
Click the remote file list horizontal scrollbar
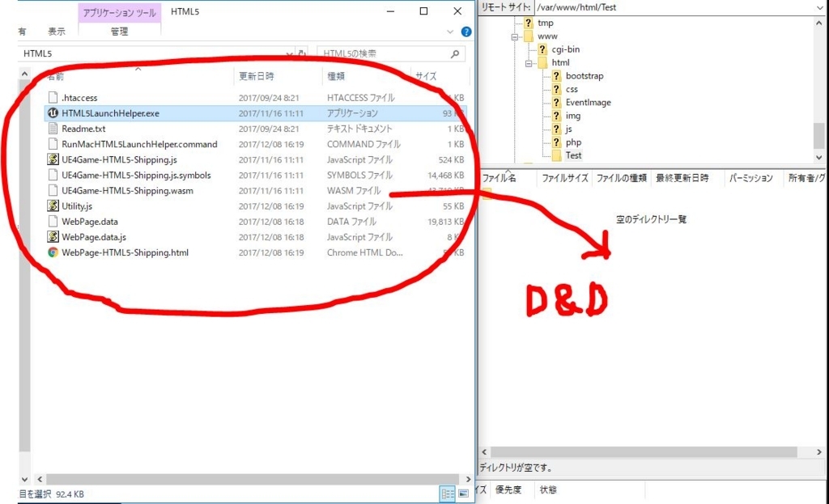[644, 452]
